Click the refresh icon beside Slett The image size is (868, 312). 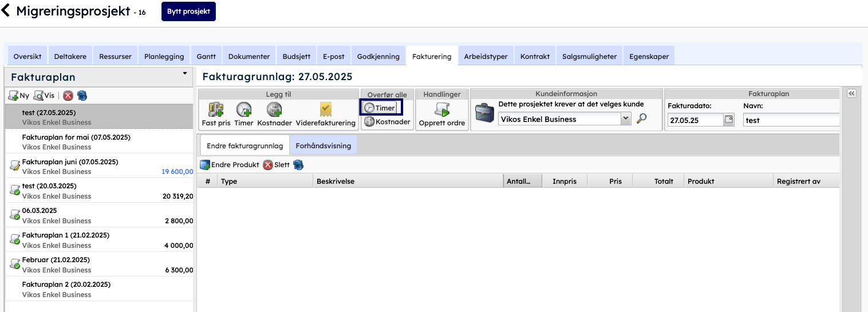click(x=298, y=165)
